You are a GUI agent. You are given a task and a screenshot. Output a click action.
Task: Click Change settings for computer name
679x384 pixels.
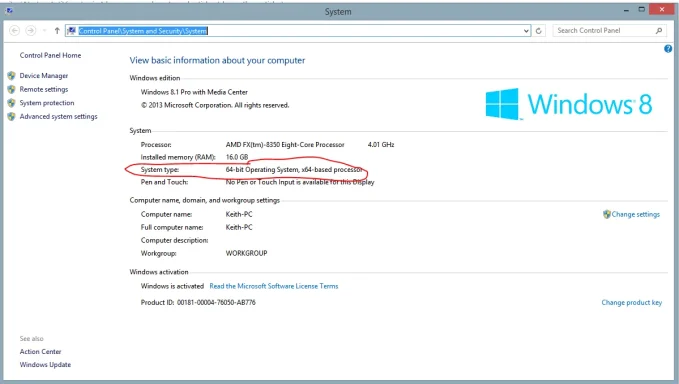636,214
